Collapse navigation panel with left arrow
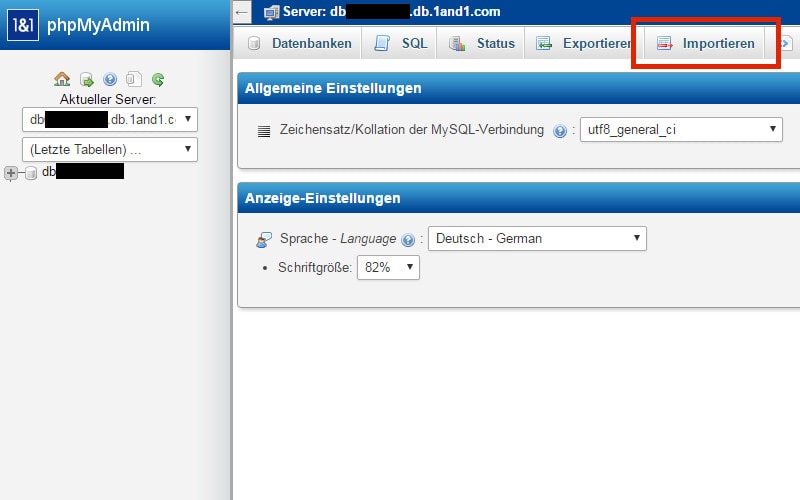This screenshot has width=800, height=500. (242, 12)
